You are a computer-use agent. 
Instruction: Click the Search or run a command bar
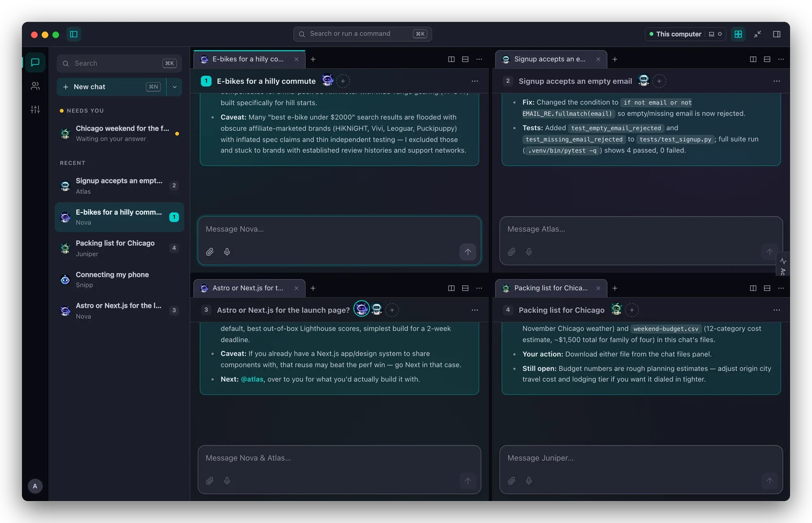(x=363, y=34)
